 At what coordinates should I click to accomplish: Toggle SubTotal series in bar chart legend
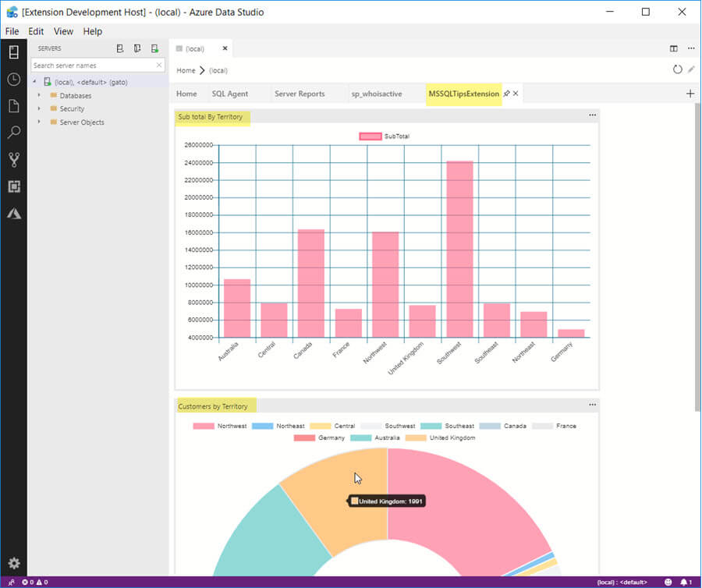coord(384,136)
